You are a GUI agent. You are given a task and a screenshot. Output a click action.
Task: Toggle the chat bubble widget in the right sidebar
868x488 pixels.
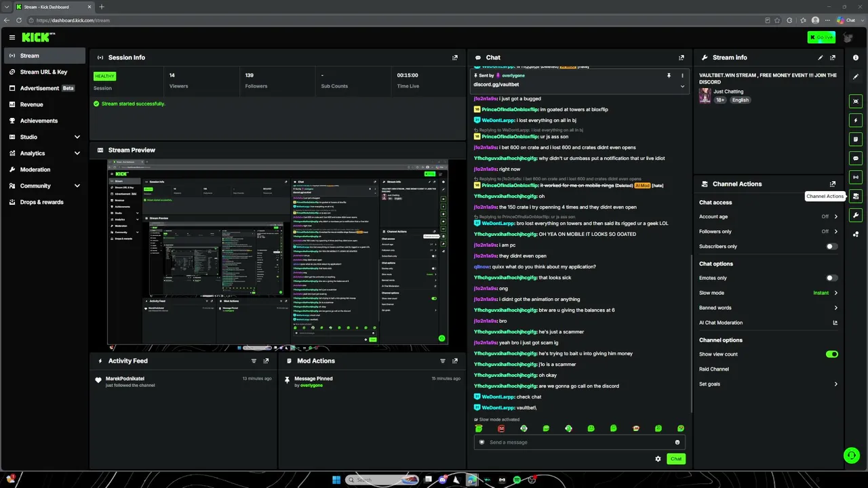(x=856, y=158)
